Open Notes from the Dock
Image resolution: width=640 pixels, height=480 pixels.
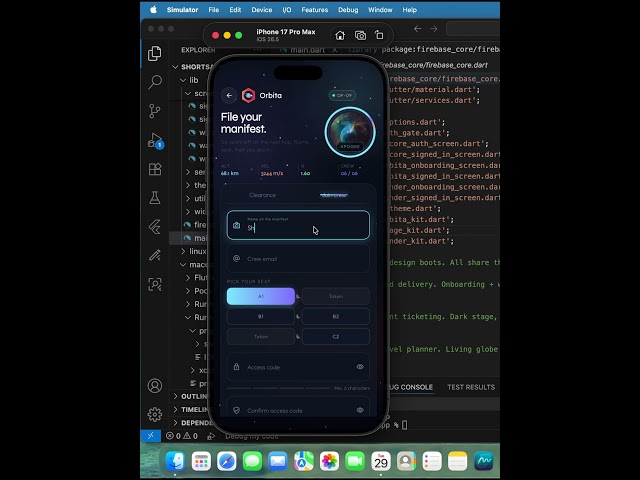pos(458,461)
